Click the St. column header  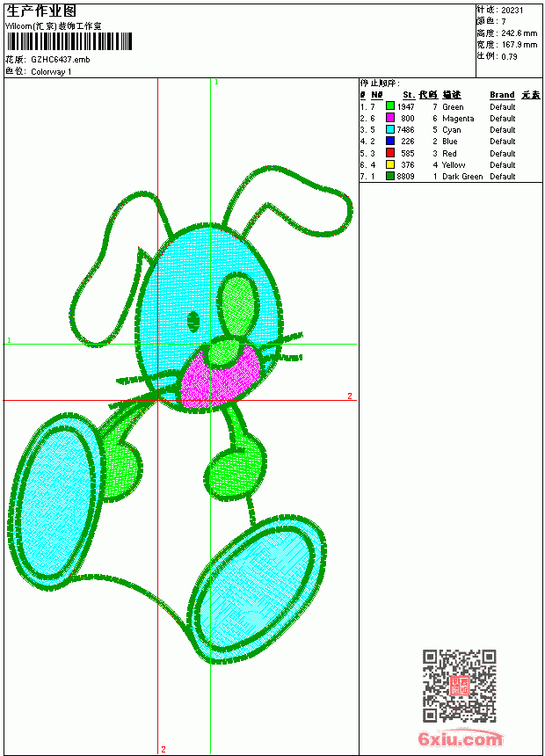point(409,95)
